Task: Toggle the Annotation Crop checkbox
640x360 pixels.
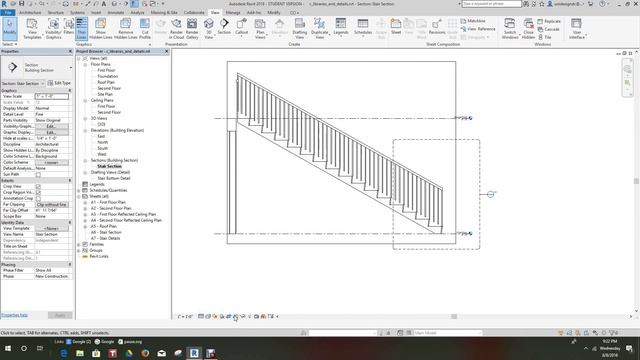Action: click(x=38, y=198)
